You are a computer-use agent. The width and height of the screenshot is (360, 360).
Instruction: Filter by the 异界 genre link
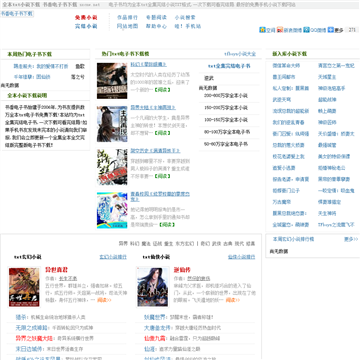coord(123,244)
